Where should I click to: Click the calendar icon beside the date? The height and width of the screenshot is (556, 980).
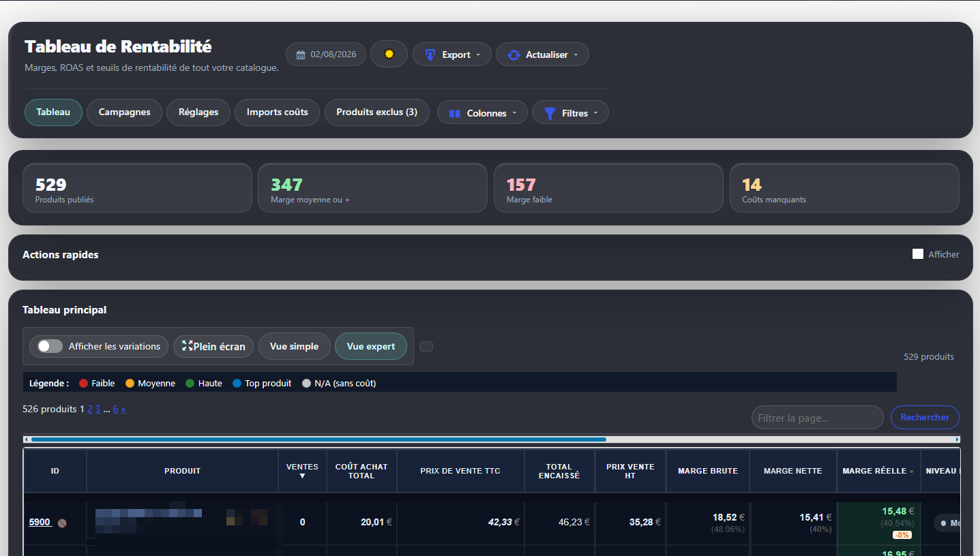(301, 55)
